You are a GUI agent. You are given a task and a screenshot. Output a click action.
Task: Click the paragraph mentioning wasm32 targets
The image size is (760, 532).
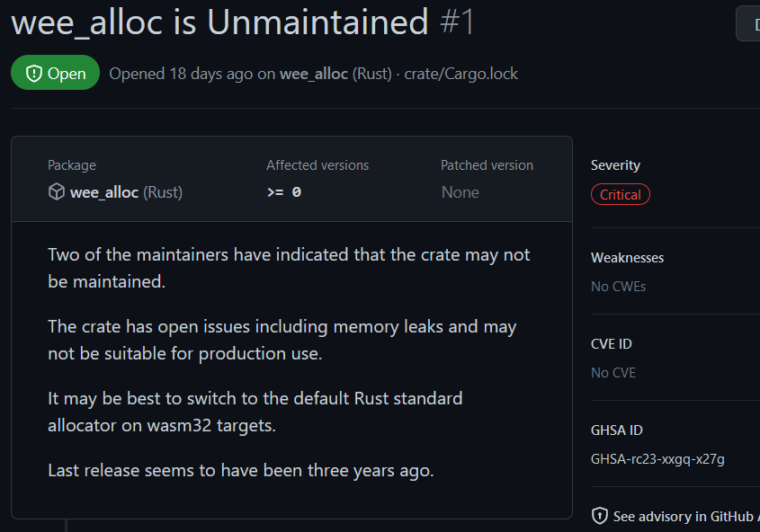pyautogui.click(x=255, y=412)
